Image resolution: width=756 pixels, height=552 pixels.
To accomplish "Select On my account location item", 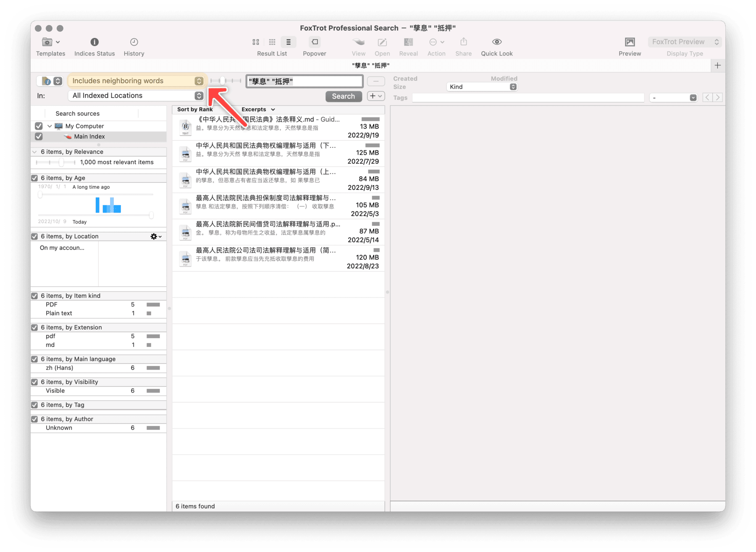I will [62, 248].
